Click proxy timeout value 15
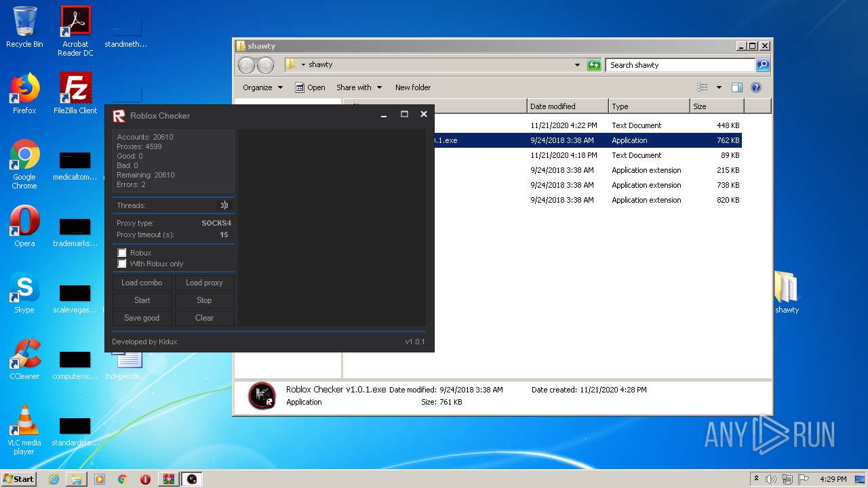The height and width of the screenshot is (488, 868). [224, 235]
